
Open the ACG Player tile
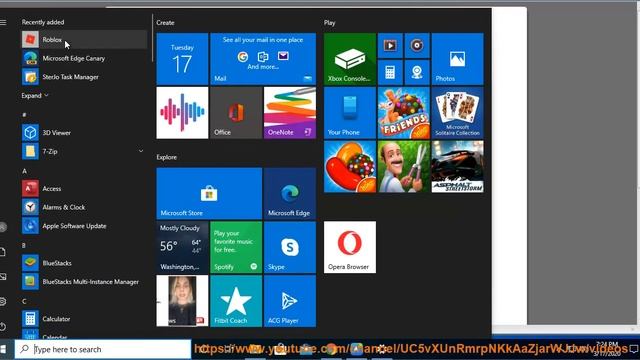click(290, 301)
